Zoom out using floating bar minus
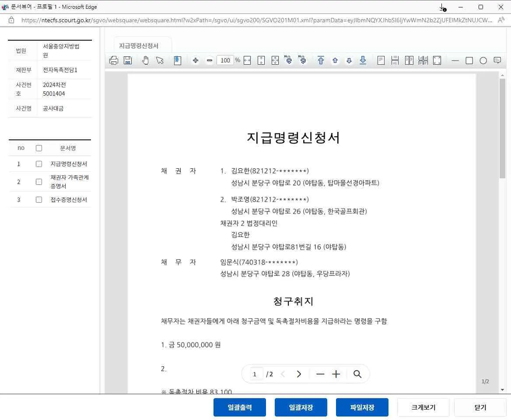The image size is (511, 420). pos(320,374)
